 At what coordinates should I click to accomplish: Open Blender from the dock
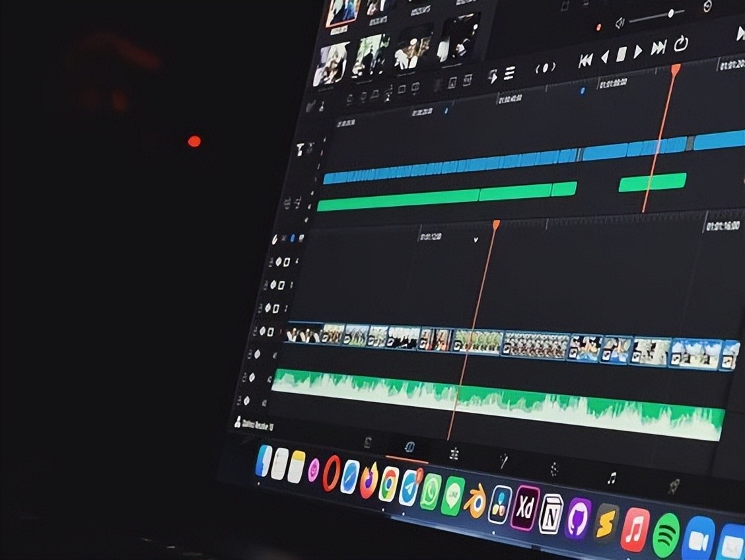coord(474,499)
